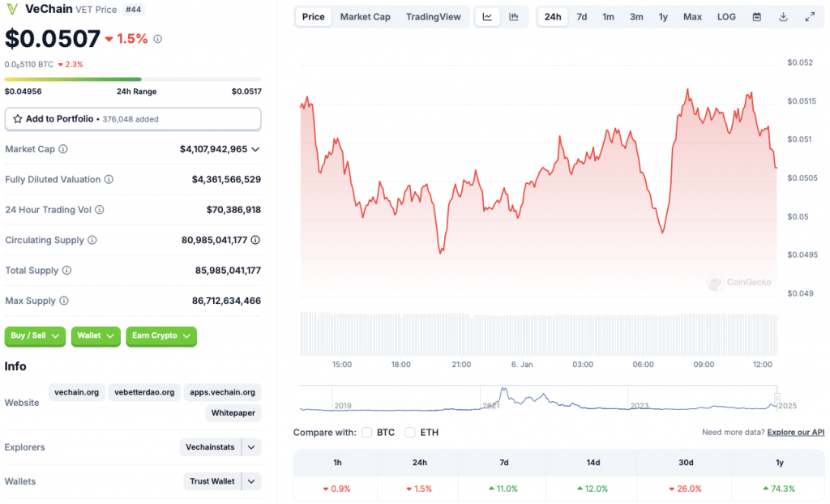830x504 pixels.
Task: Expand the Wallets dropdown arrow
Action: click(x=251, y=481)
